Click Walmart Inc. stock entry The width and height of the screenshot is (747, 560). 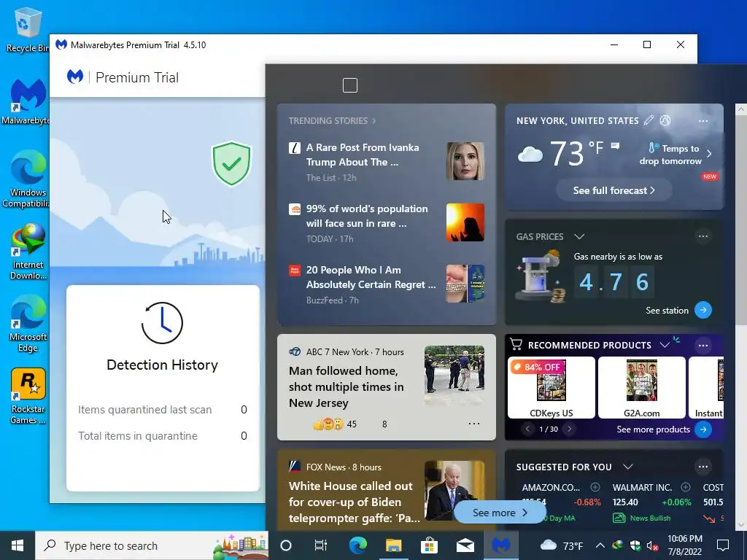tap(651, 502)
